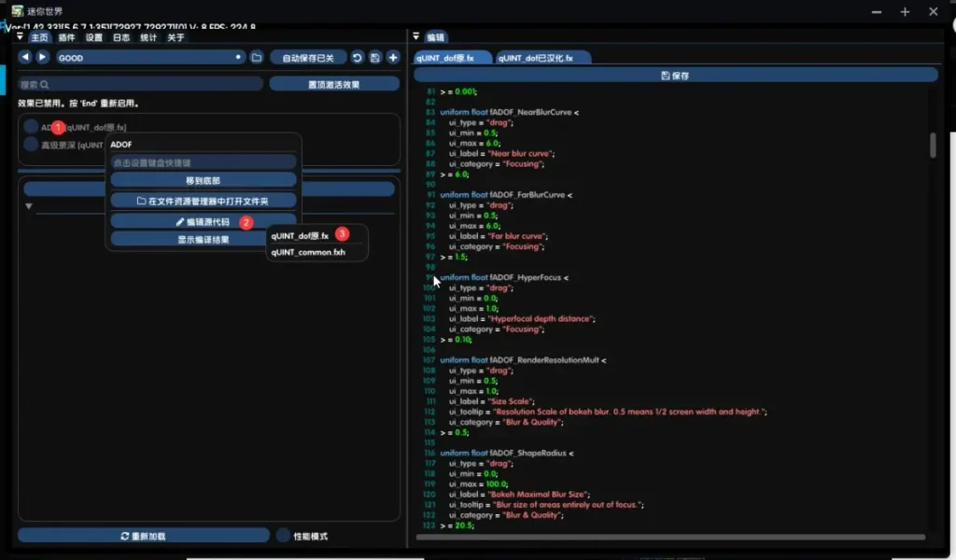The width and height of the screenshot is (956, 560).
Task: Click the code editor vertical scrollbar
Action: [x=932, y=146]
